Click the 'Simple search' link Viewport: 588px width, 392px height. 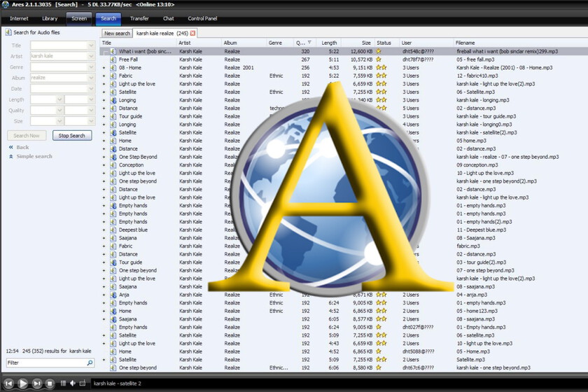click(x=34, y=156)
